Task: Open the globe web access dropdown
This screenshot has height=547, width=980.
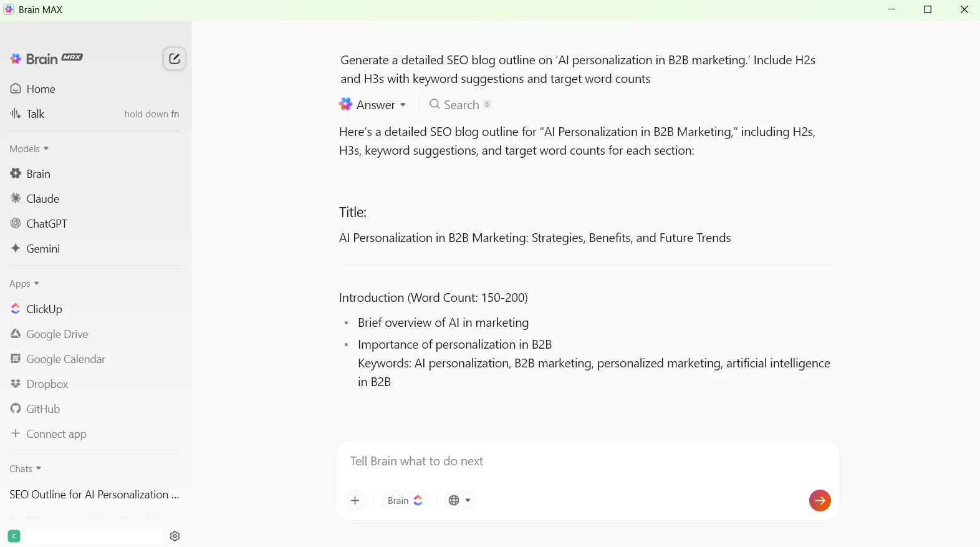Action: (x=459, y=501)
